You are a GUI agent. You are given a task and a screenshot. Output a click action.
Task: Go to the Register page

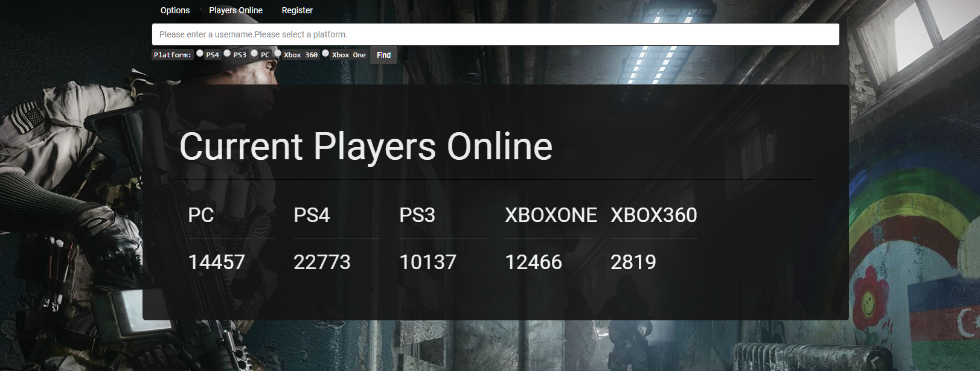tap(297, 10)
